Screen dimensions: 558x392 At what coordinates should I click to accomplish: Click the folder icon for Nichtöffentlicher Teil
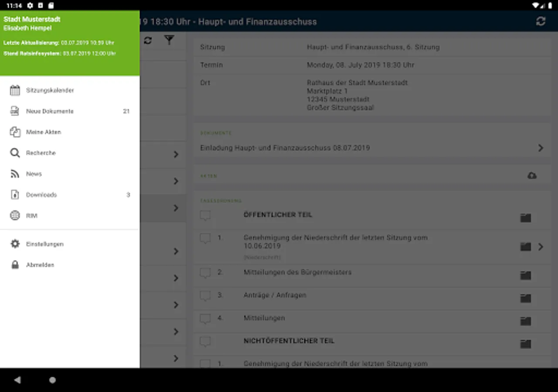pos(526,344)
